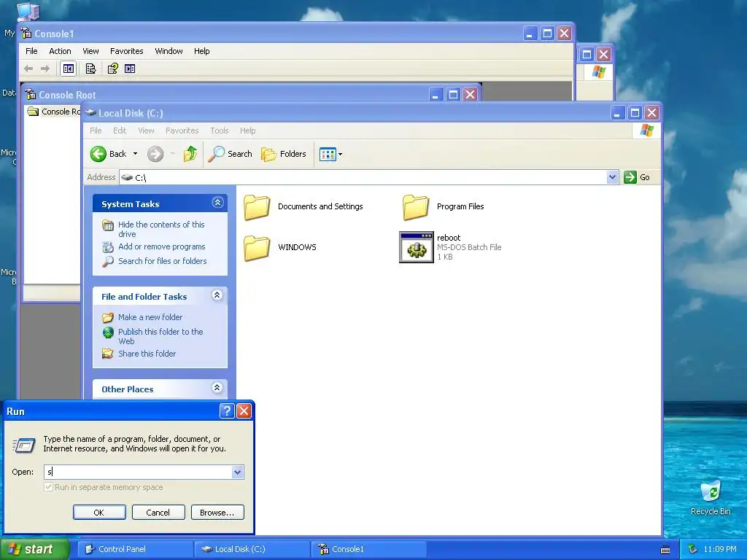Click Show/Hide Console Tree icon in Console1
Image resolution: width=747 pixels, height=560 pixels.
[x=69, y=69]
